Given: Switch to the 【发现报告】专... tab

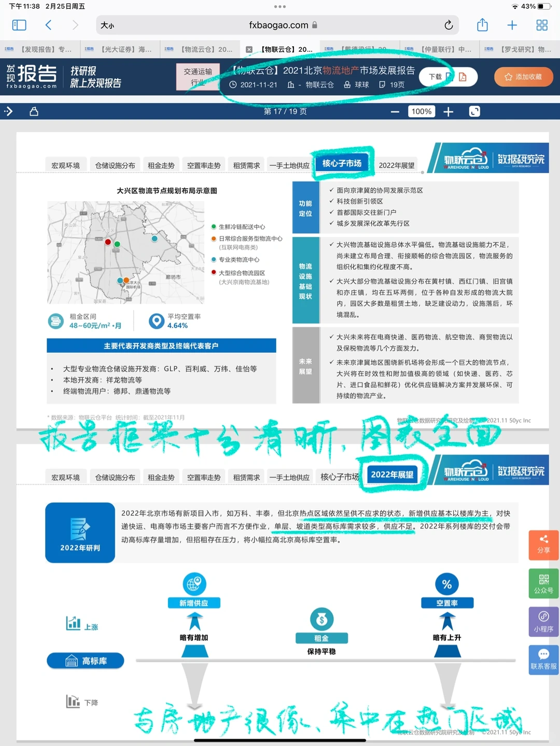Looking at the screenshot, I should coord(40,49).
